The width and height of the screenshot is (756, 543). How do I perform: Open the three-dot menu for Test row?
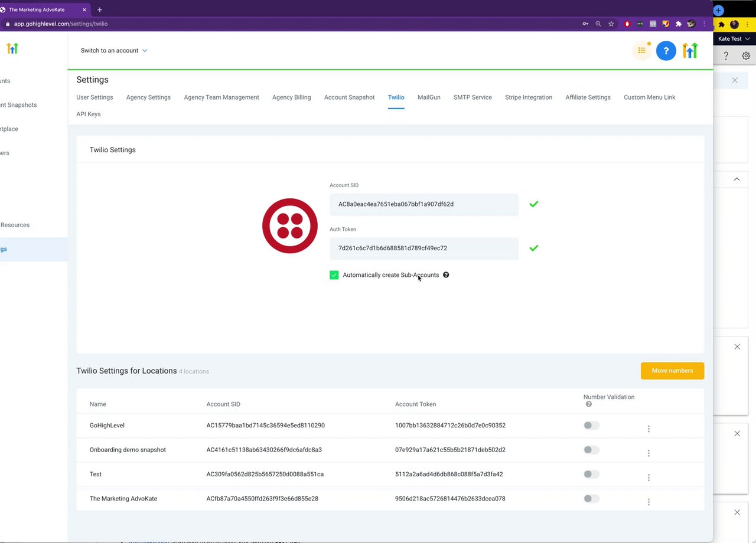(649, 477)
